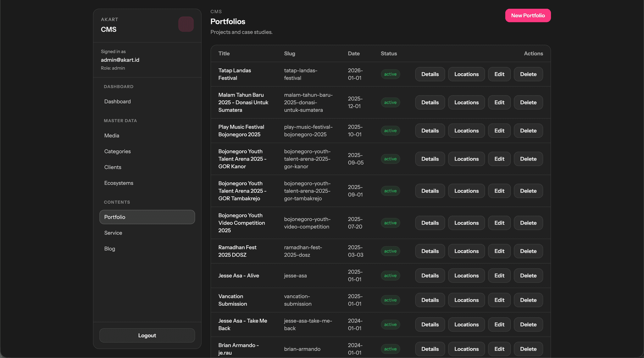Edit the Vancation Submission portfolio
This screenshot has width=644, height=358.
pyautogui.click(x=499, y=300)
